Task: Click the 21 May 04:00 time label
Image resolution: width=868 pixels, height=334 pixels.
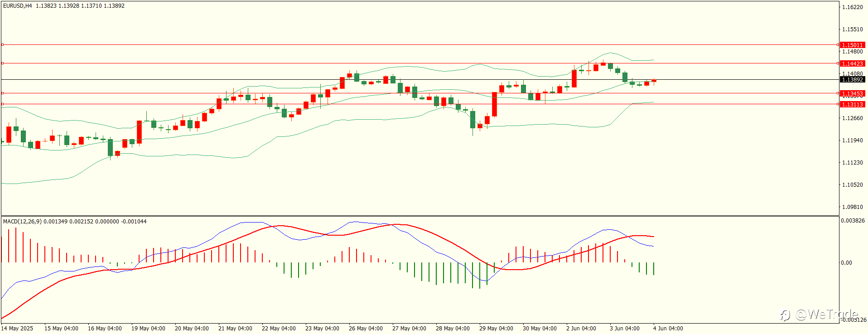Action: [x=235, y=329]
